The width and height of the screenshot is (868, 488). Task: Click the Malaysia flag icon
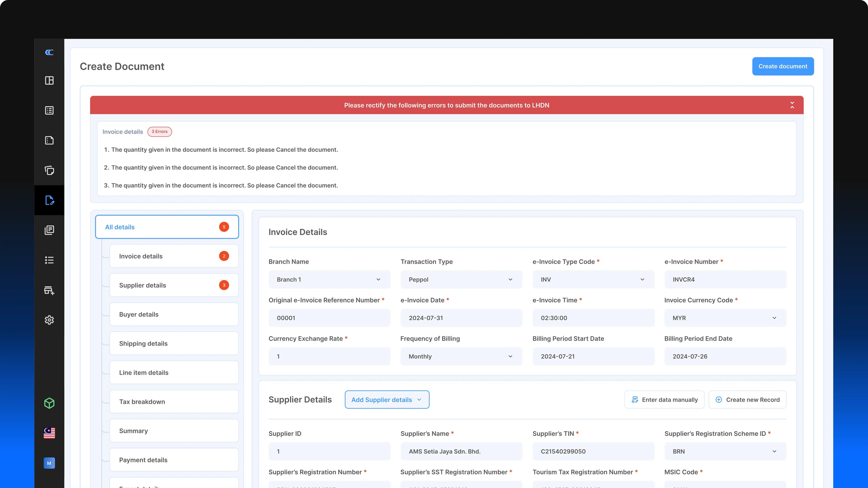pos(49,433)
